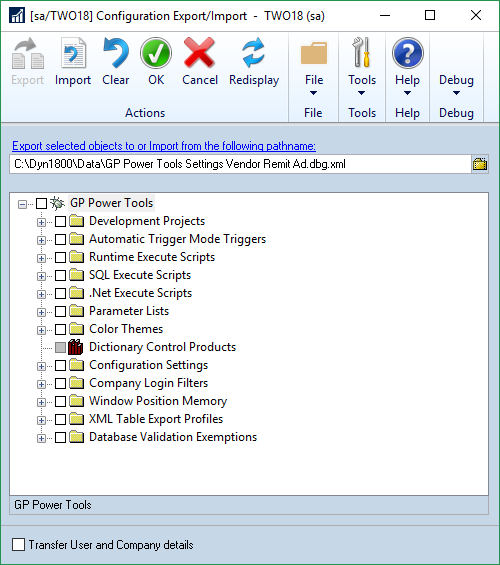
Task: Check the SQL Execute Scripts checkbox
Action: (61, 275)
